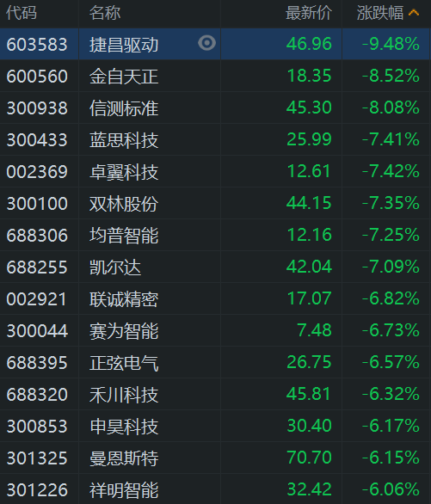Image resolution: width=431 pixels, height=504 pixels.
Task: Select the 祥明智能 row
Action: 215,489
